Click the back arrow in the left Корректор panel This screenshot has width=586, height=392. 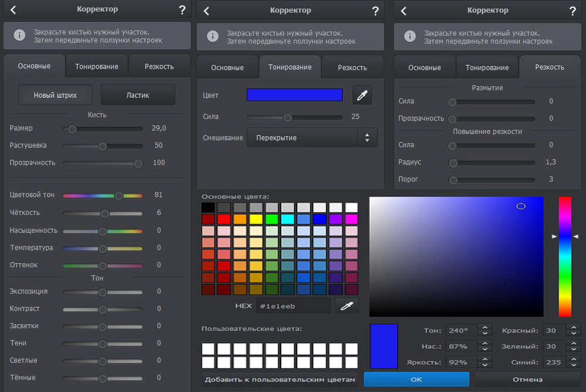pyautogui.click(x=13, y=10)
